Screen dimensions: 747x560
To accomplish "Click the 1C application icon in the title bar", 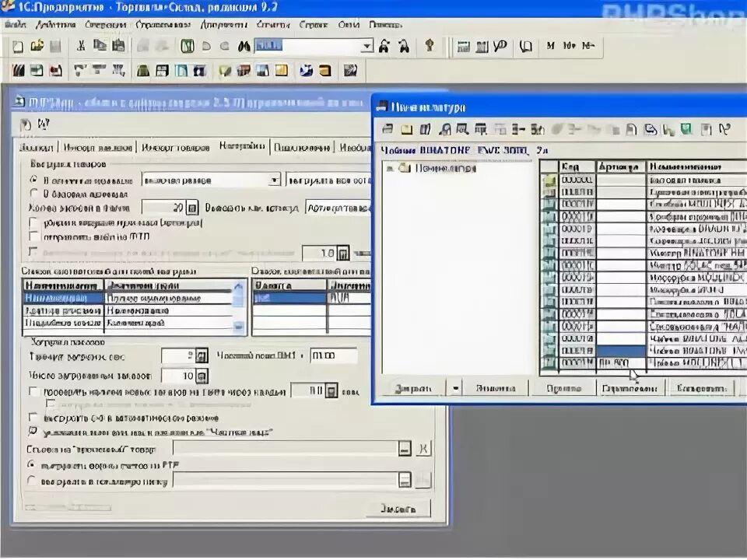I will pos(8,7).
